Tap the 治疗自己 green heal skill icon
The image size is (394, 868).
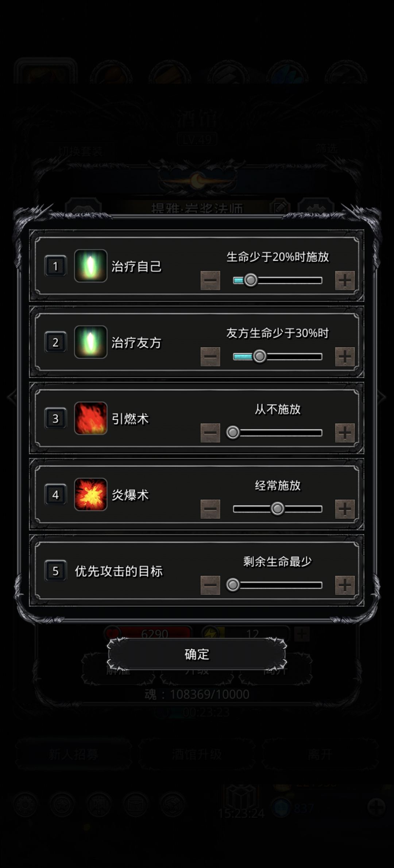(90, 266)
